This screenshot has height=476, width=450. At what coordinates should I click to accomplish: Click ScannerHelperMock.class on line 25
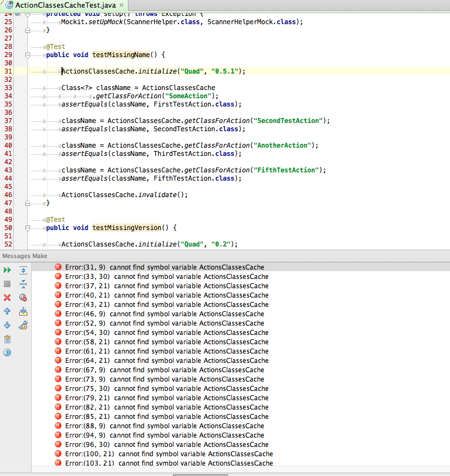(251, 22)
